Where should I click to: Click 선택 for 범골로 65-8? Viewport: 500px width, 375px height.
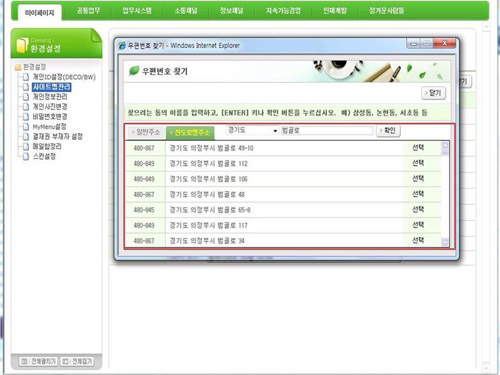(x=418, y=209)
